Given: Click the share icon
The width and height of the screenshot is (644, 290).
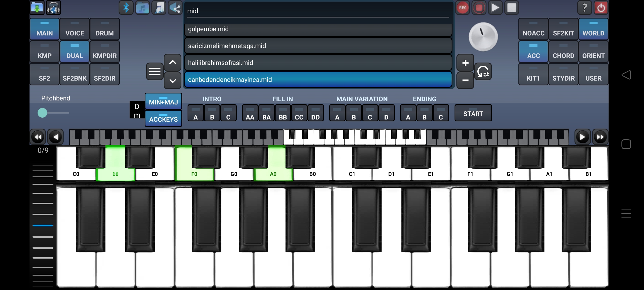Looking at the screenshot, I should point(175,8).
